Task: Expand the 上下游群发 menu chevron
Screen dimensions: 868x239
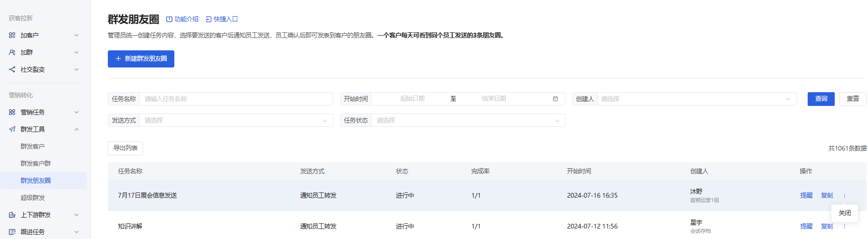Action: click(76, 215)
